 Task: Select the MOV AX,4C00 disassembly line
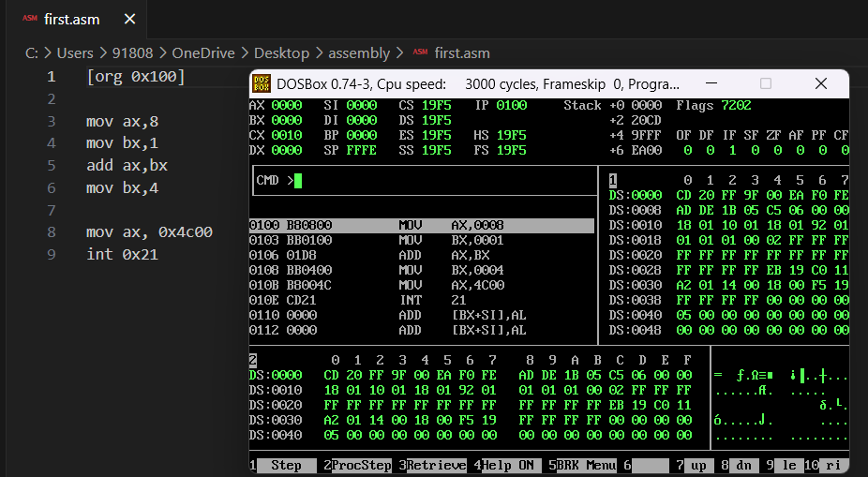tap(422, 285)
